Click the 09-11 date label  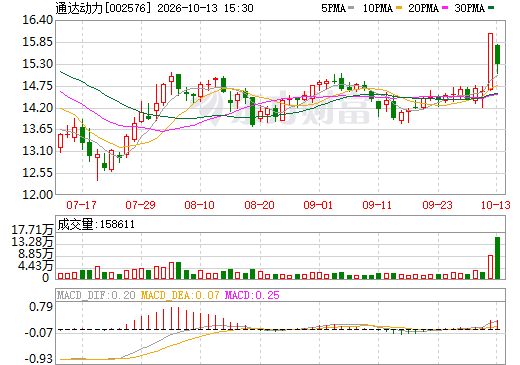click(x=377, y=205)
